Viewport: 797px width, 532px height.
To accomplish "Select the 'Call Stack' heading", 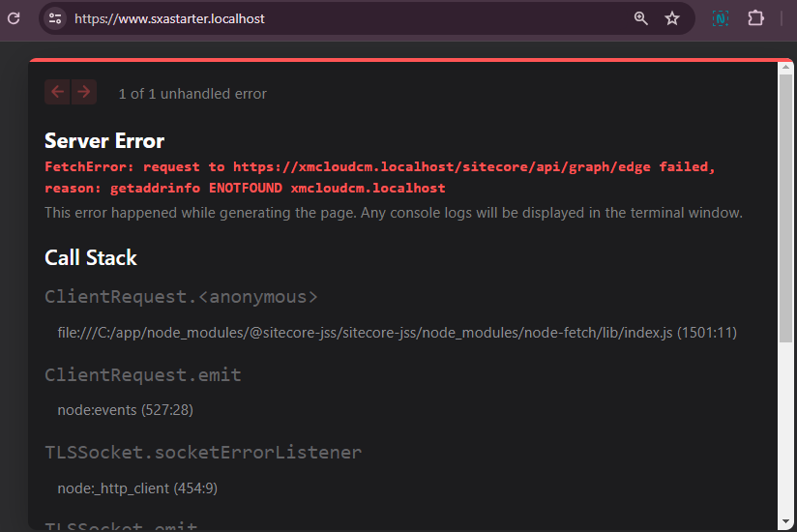I will tap(91, 257).
